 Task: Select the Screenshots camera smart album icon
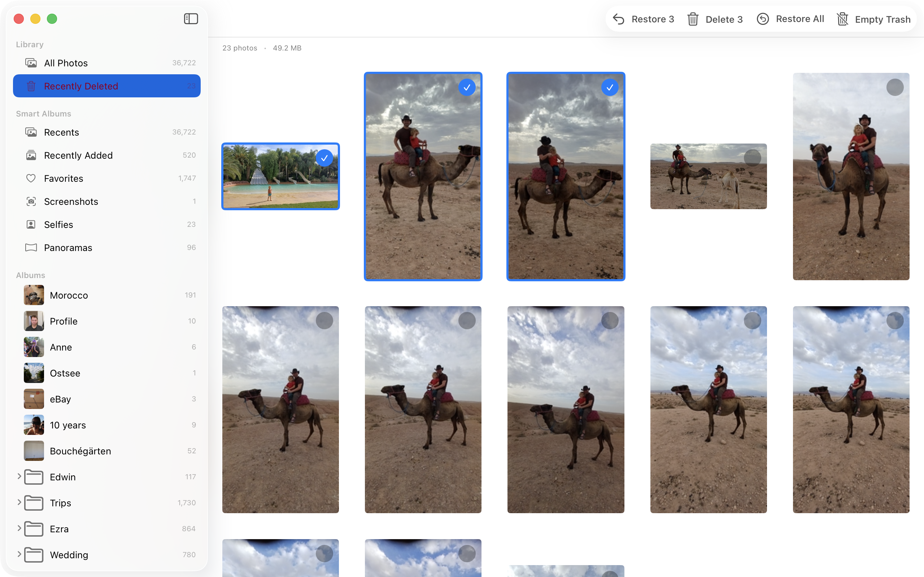tap(31, 202)
